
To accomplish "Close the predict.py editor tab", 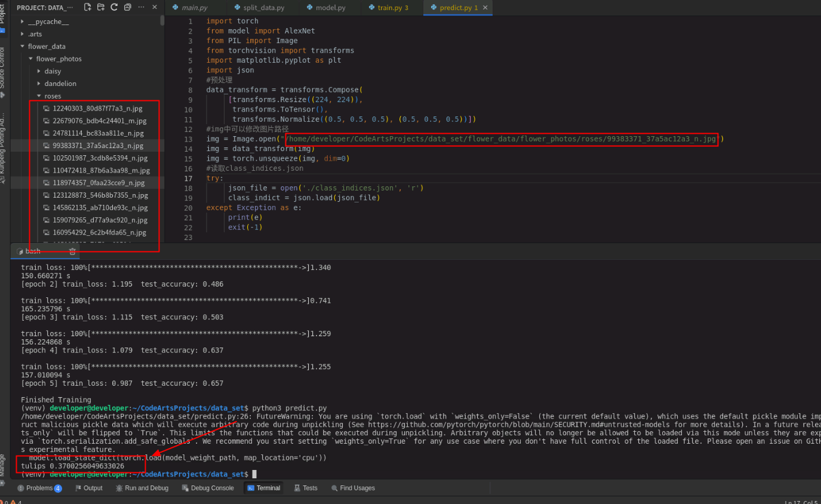I will pos(485,8).
